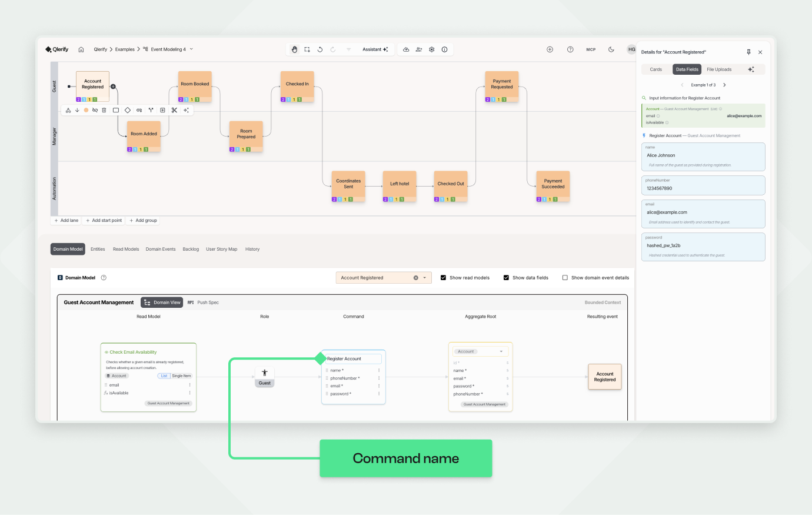Click the AI sparkle icon in details panel
Image resolution: width=812 pixels, height=515 pixels.
751,69
